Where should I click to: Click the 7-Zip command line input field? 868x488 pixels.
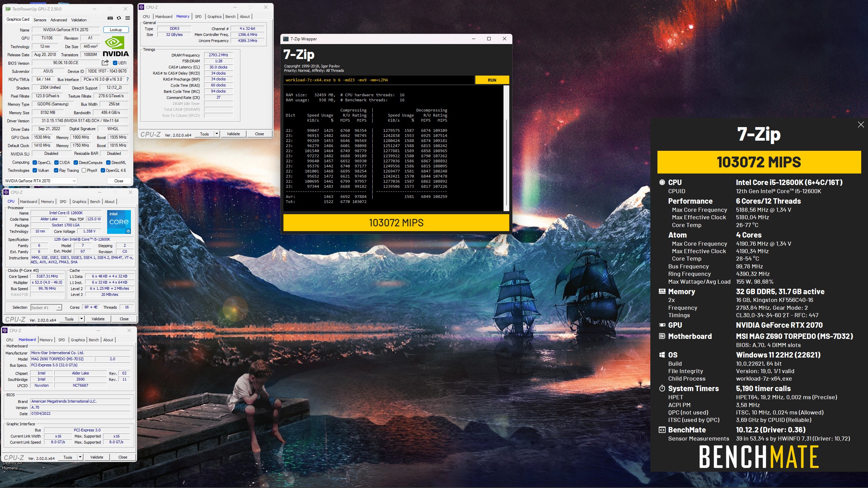(378, 80)
